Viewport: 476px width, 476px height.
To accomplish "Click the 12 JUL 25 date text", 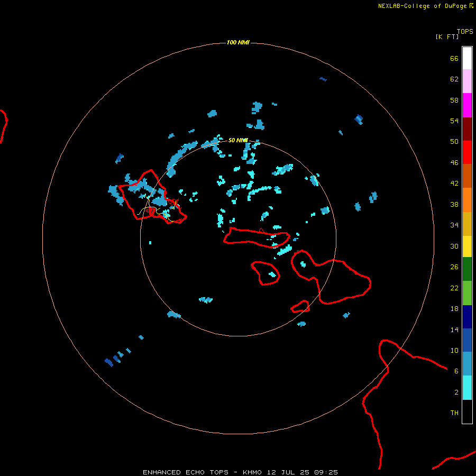I will tap(288, 472).
